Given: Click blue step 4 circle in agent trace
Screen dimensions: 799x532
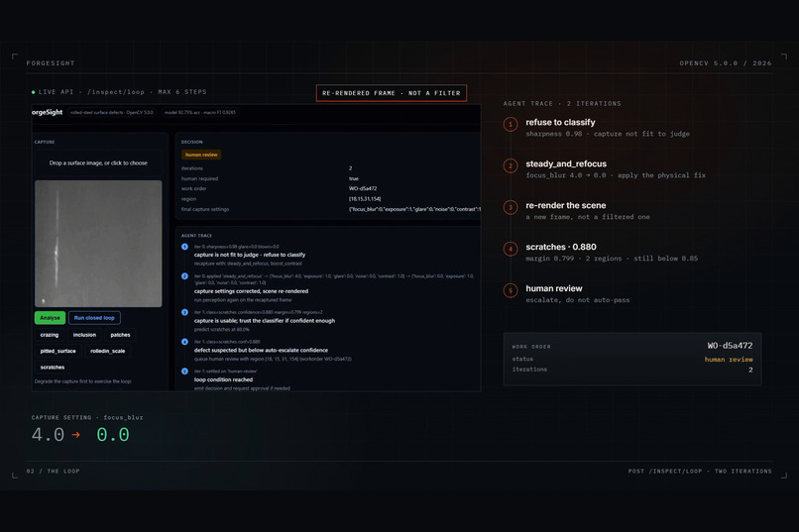Looking at the screenshot, I should pyautogui.click(x=185, y=342).
